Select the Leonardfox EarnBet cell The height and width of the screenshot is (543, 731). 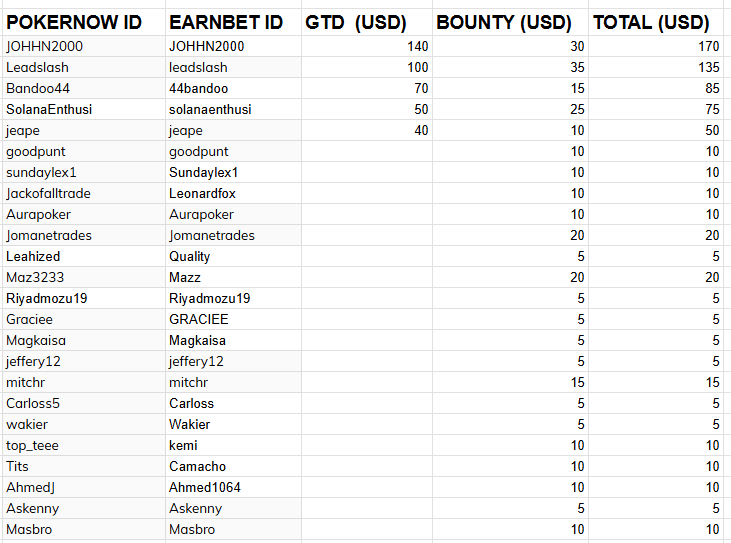click(x=202, y=193)
